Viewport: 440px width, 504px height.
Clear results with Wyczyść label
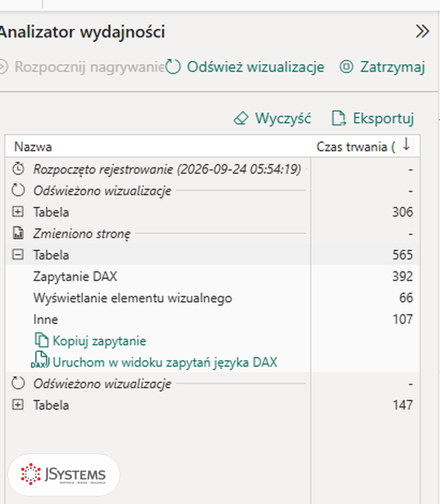283,118
